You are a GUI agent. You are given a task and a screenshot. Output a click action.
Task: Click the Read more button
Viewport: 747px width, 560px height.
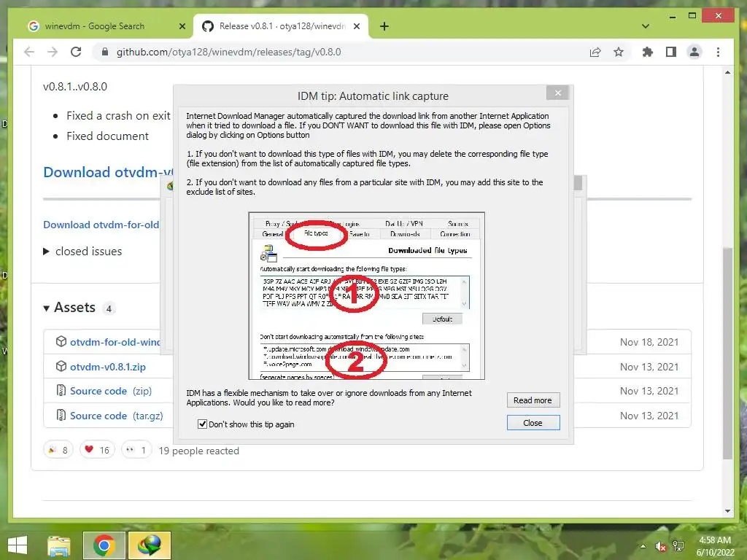(533, 400)
